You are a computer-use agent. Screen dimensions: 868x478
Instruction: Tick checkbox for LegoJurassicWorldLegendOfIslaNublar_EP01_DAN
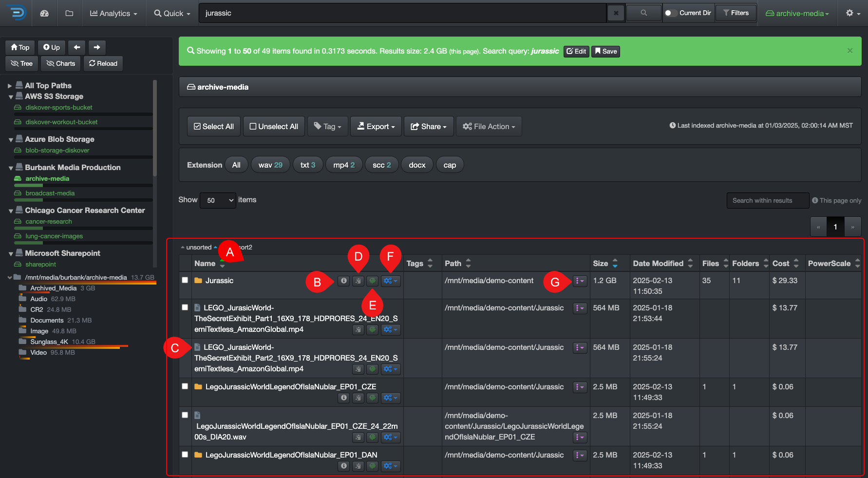tap(185, 455)
